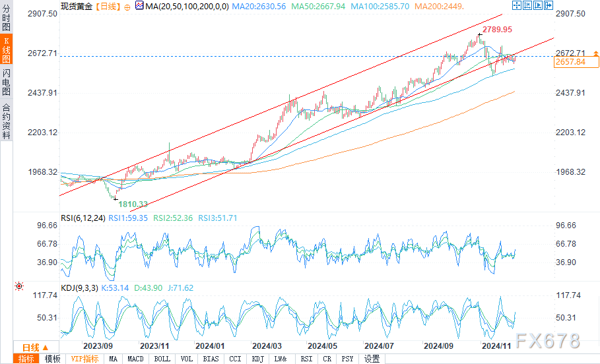Click the 1810.33 low price marker
The height and width of the screenshot is (364, 600).
[x=134, y=204]
